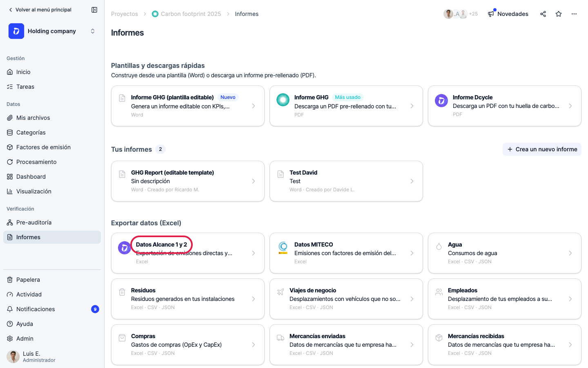Expand the Residuos card chevron

click(x=254, y=299)
